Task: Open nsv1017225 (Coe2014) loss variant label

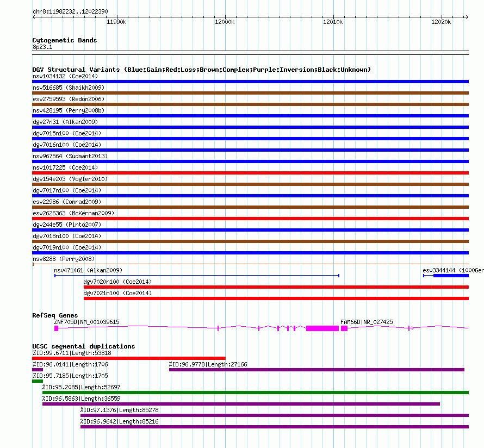Action: [65, 167]
